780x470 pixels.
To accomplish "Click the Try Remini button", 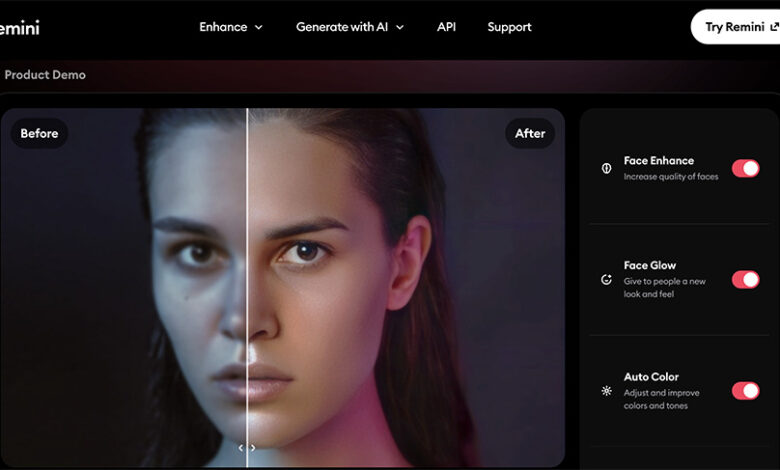I will pos(735,27).
